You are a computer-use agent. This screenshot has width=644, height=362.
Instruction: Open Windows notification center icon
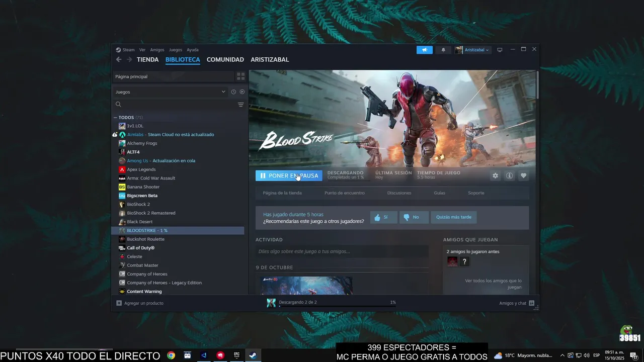pos(633,355)
